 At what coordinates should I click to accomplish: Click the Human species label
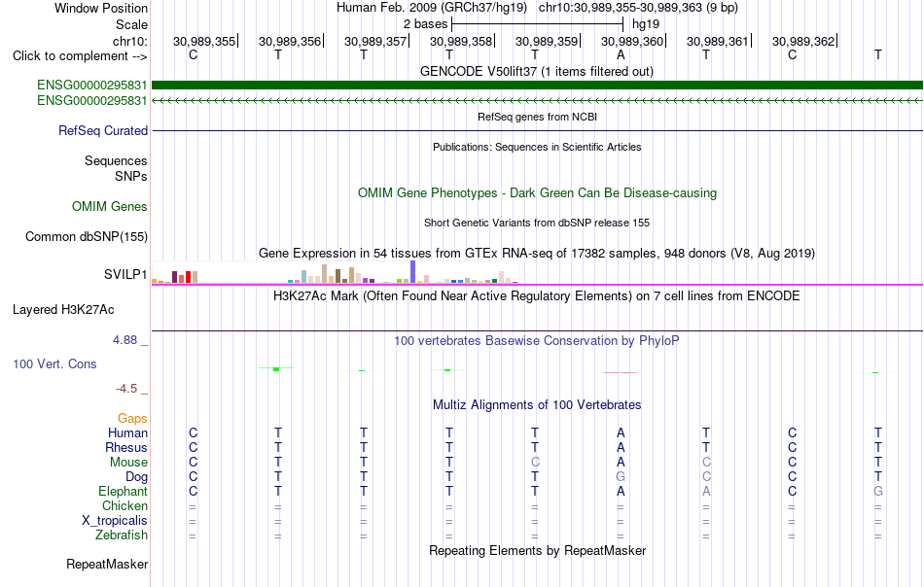pos(127,432)
